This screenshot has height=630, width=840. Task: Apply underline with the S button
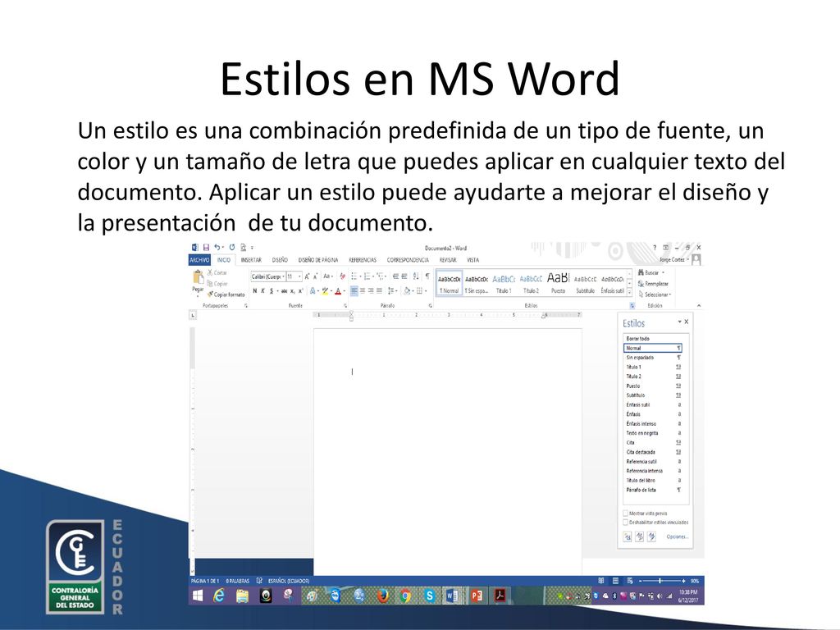tap(272, 291)
